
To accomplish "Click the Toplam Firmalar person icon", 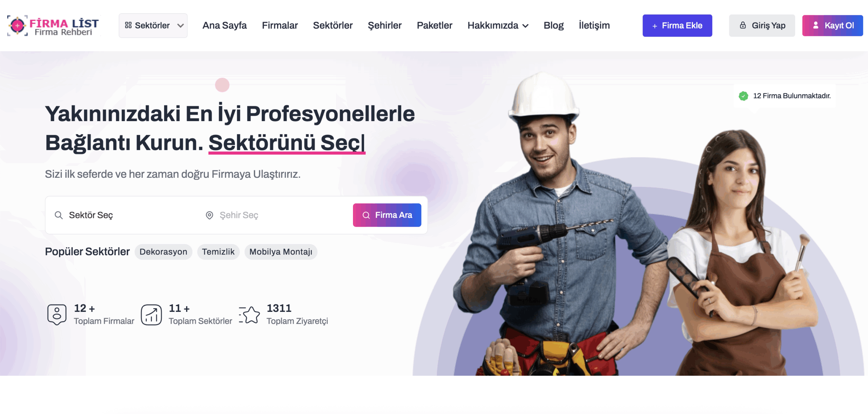I will tap(57, 315).
